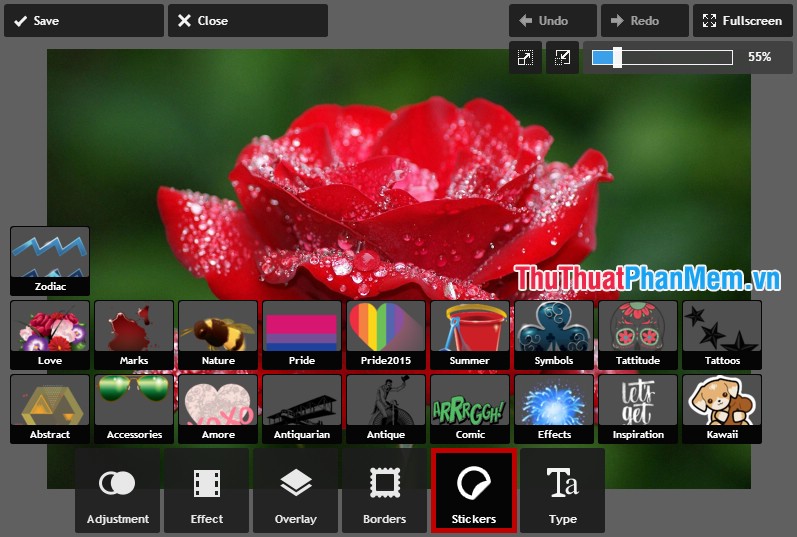
Task: Open the Antiquarian sticker category
Action: [302, 409]
